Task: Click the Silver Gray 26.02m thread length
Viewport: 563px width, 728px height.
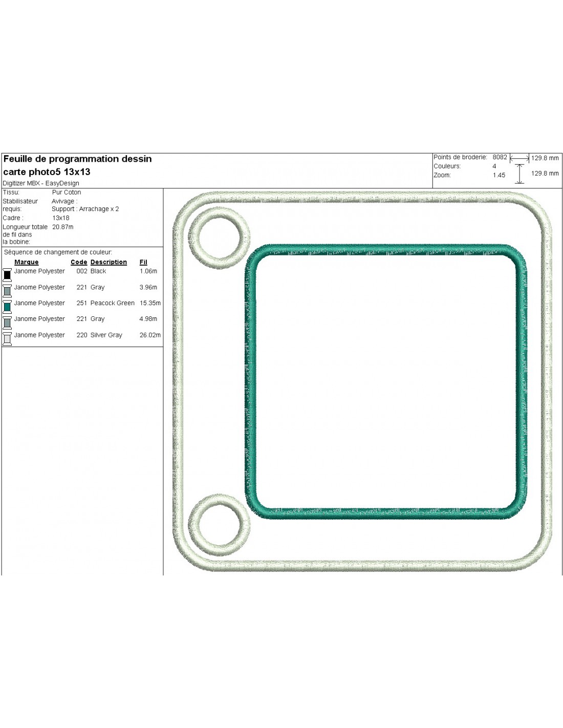Action: pyautogui.click(x=150, y=335)
